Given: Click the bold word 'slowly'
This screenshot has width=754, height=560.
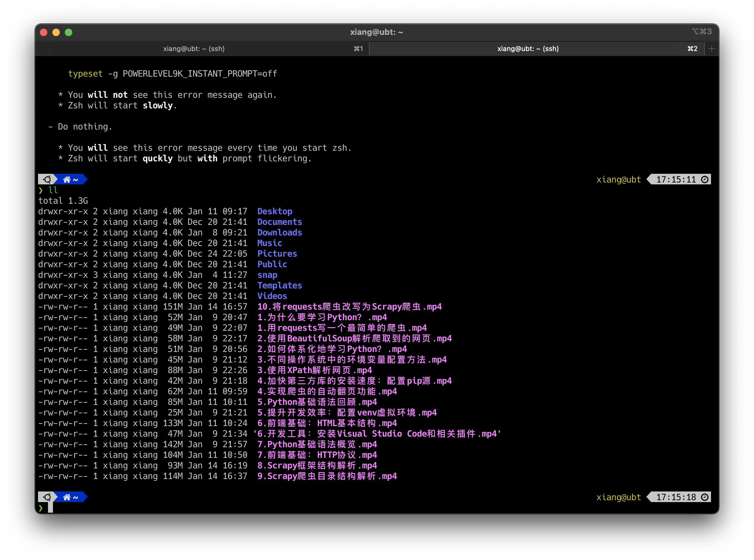Looking at the screenshot, I should click(158, 105).
